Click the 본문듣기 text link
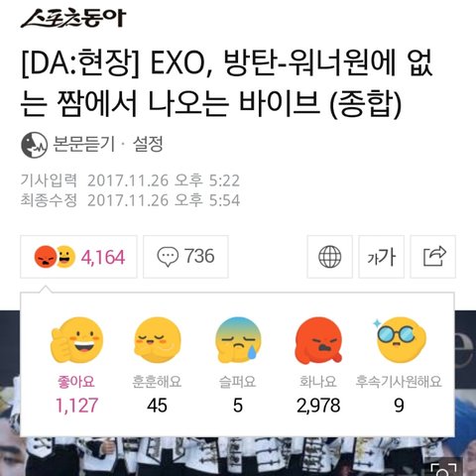 point(83,145)
